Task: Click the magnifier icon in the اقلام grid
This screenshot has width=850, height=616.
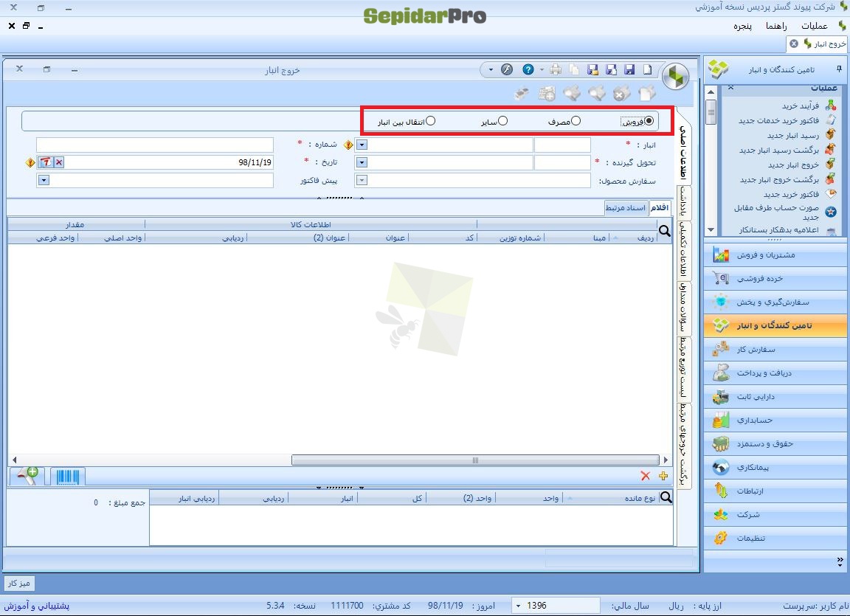Action: (664, 232)
